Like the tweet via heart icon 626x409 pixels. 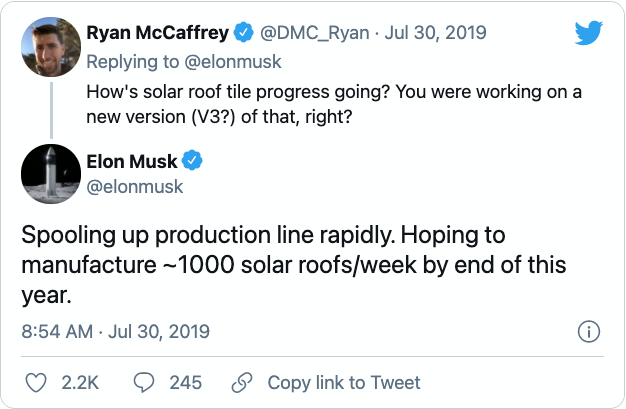tap(36, 382)
